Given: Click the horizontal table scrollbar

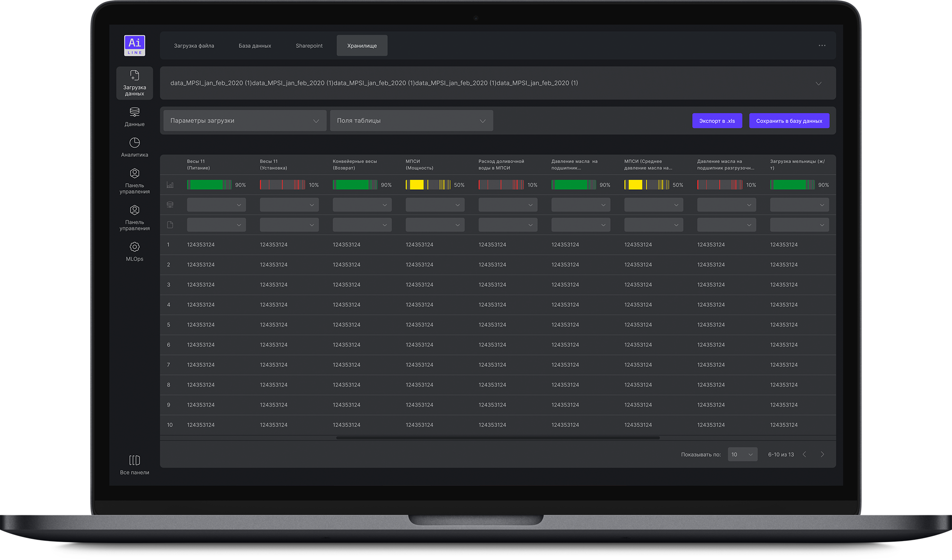Looking at the screenshot, I should 498,438.
